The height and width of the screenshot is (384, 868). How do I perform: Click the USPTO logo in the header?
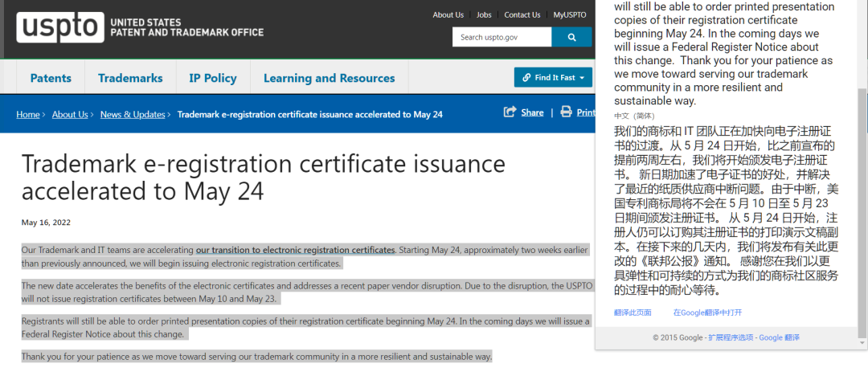pyautogui.click(x=59, y=28)
